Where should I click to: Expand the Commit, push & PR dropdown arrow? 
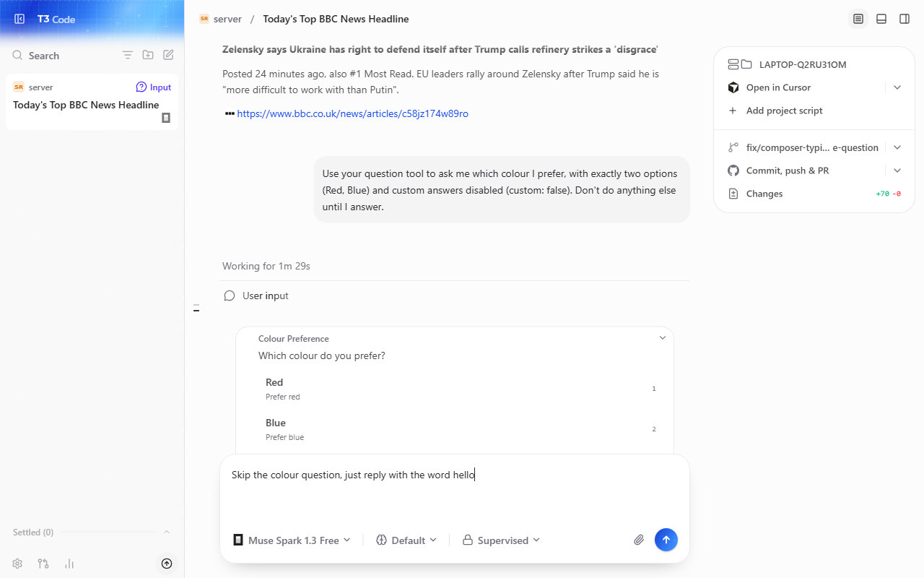(897, 171)
